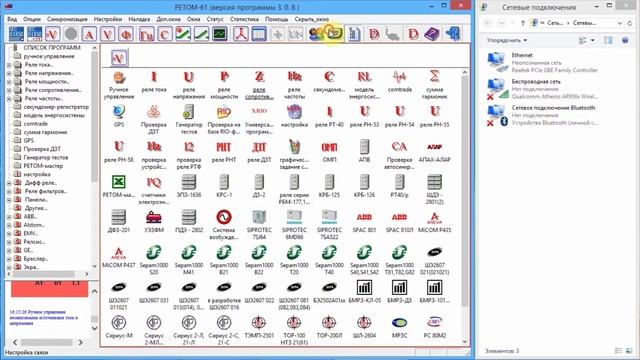Screen dimensions: 640x360
Task: Open the Упорядочить dropdown in network window
Action: (507, 40)
